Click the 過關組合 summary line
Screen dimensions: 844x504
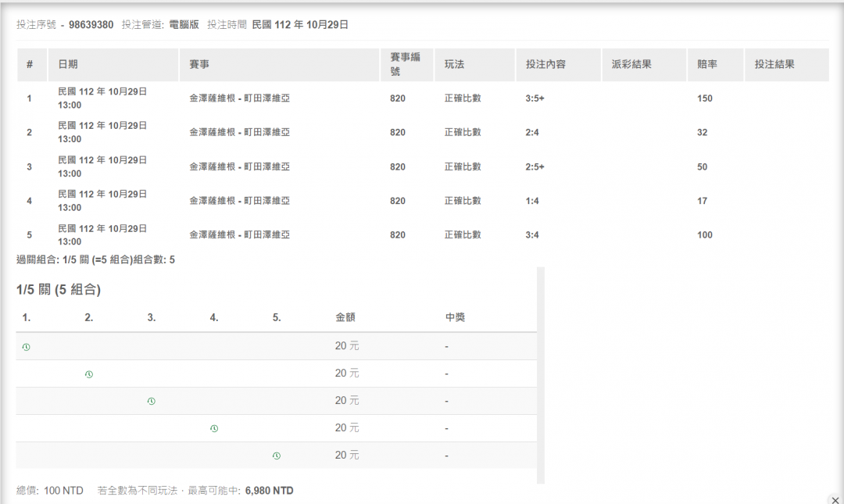point(95,260)
